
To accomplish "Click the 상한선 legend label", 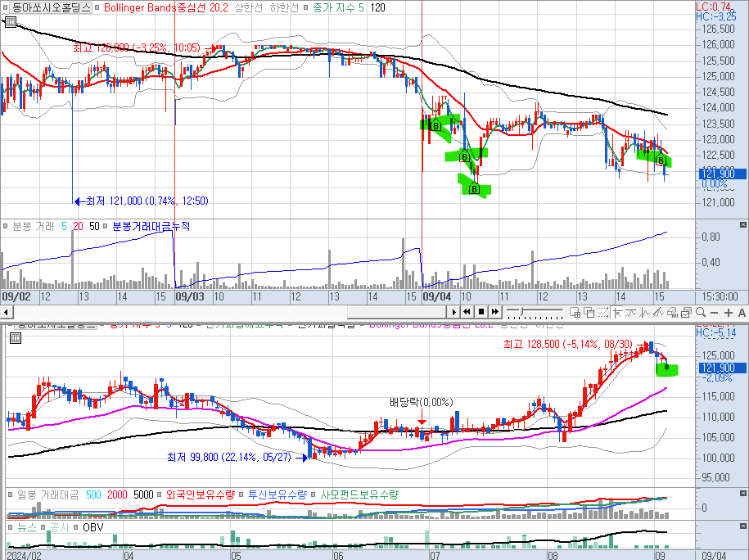I will tap(248, 7).
